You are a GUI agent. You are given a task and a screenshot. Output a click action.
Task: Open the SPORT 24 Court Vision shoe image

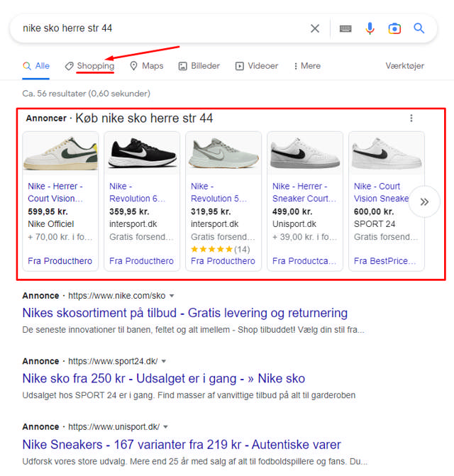[x=387, y=153]
